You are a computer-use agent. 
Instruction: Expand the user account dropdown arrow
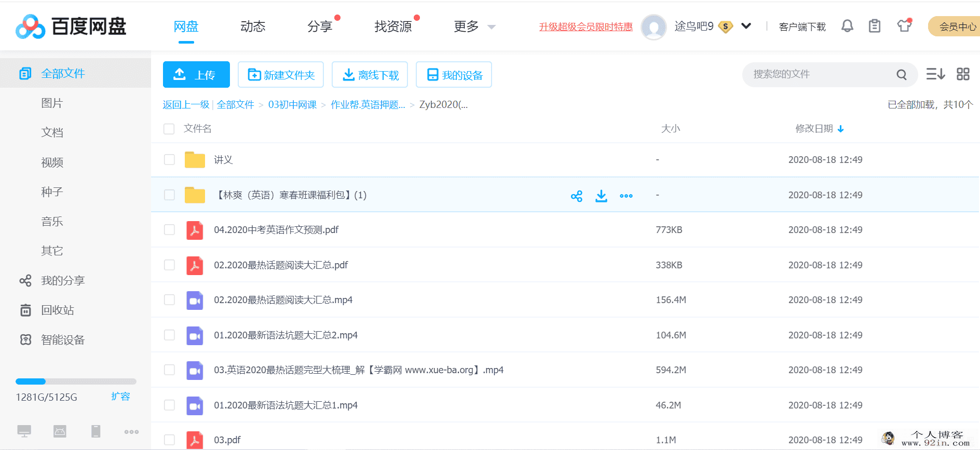pyautogui.click(x=746, y=26)
